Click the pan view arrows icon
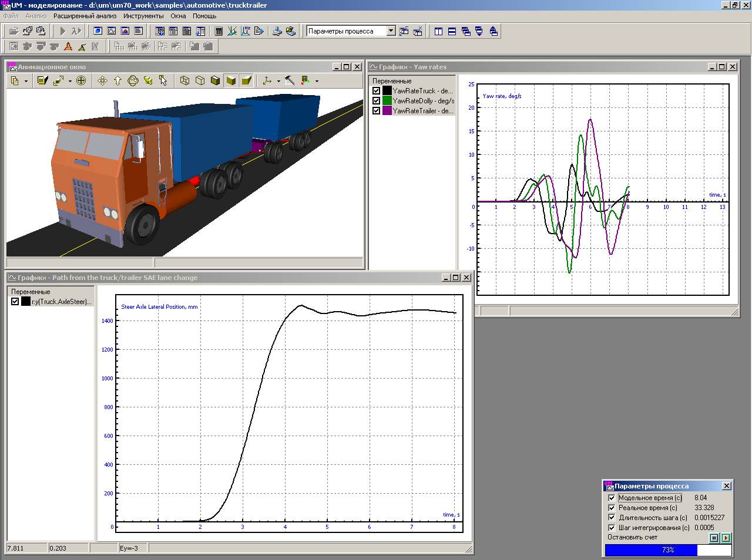752x560 pixels. (102, 80)
